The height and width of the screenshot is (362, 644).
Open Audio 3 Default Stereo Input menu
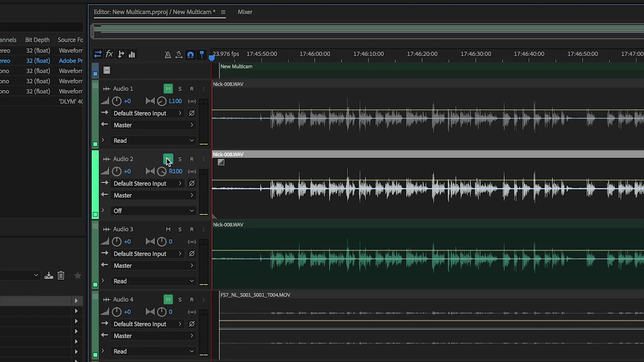(147, 254)
